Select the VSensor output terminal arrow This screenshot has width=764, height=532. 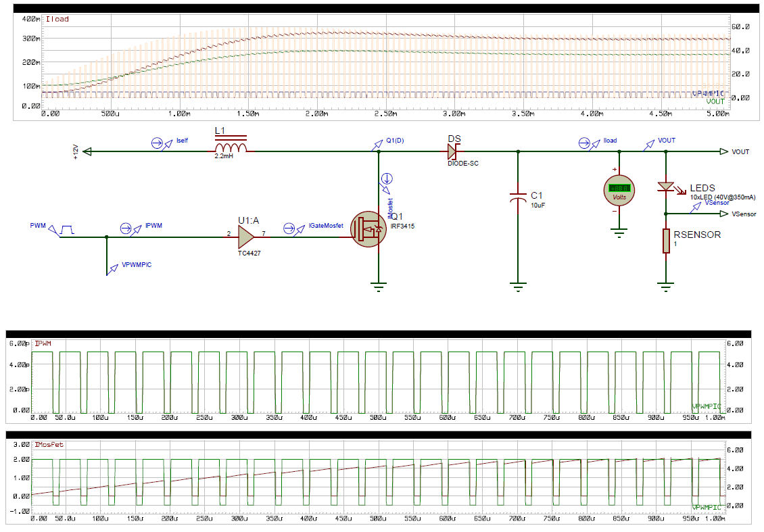(x=724, y=214)
